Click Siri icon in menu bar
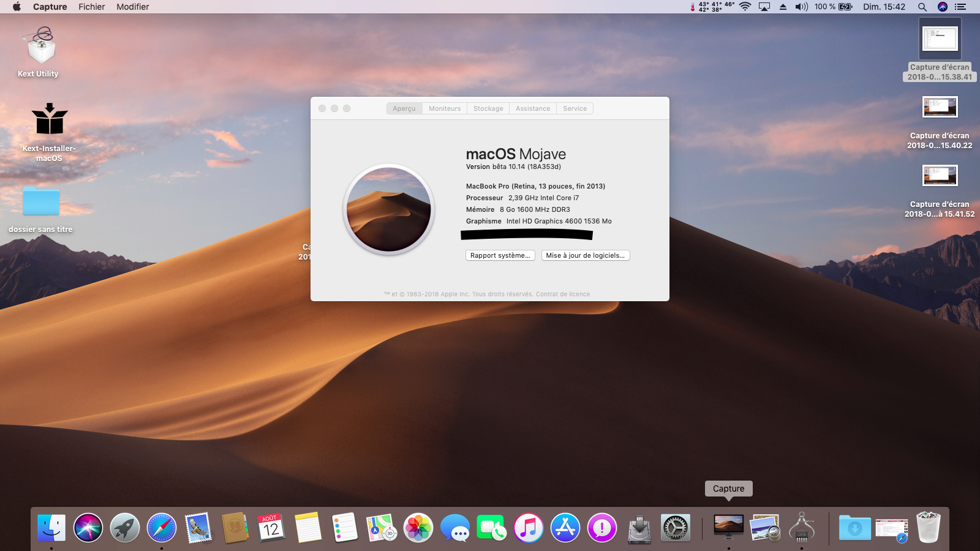Viewport: 980px width, 551px height. [943, 7]
